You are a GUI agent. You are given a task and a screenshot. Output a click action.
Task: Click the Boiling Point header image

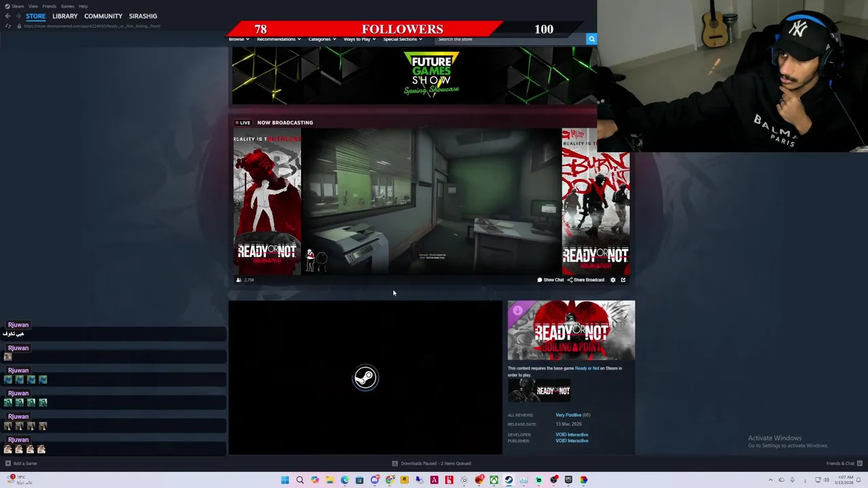point(572,330)
